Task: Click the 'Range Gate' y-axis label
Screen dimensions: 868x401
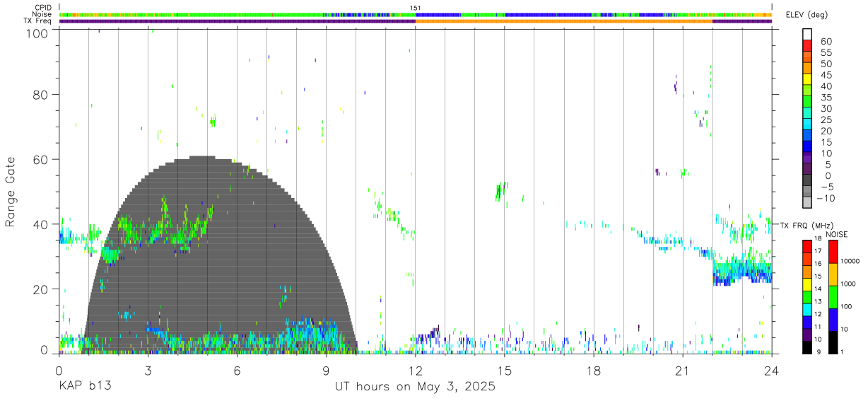Action: 11,192
